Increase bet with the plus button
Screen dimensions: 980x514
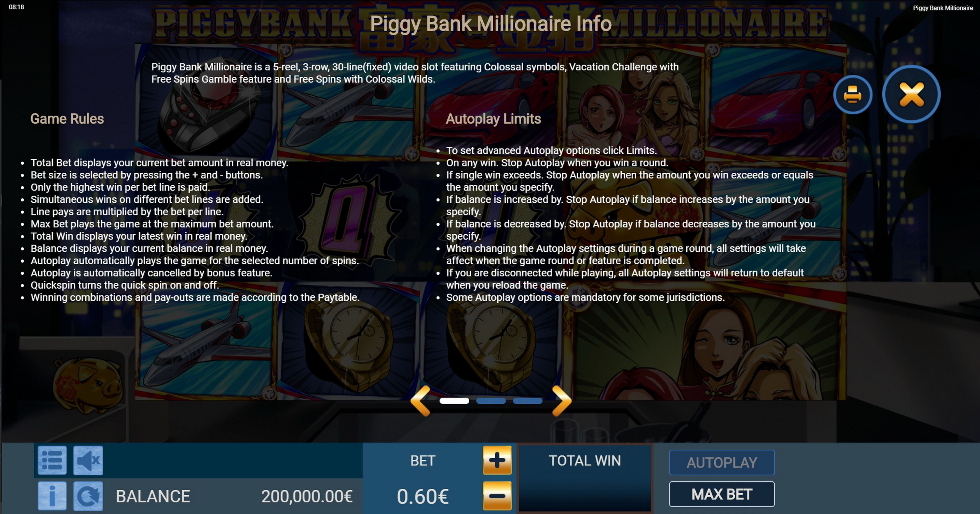pos(497,460)
